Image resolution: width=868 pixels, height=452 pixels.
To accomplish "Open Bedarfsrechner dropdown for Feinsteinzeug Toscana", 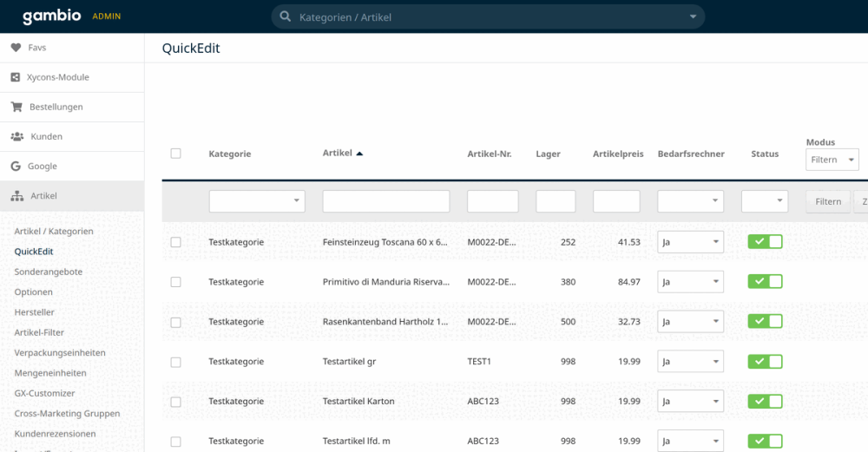I will [x=690, y=242].
